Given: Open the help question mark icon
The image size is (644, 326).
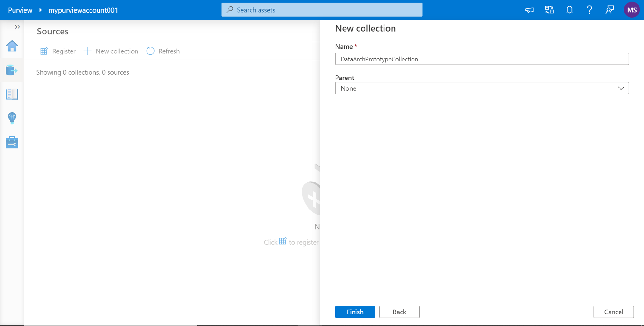Looking at the screenshot, I should (589, 10).
